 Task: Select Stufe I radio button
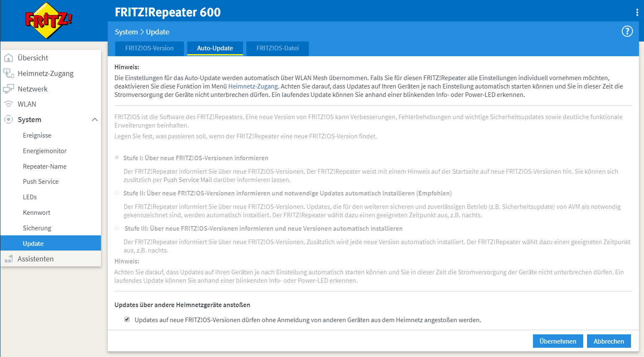(x=117, y=157)
